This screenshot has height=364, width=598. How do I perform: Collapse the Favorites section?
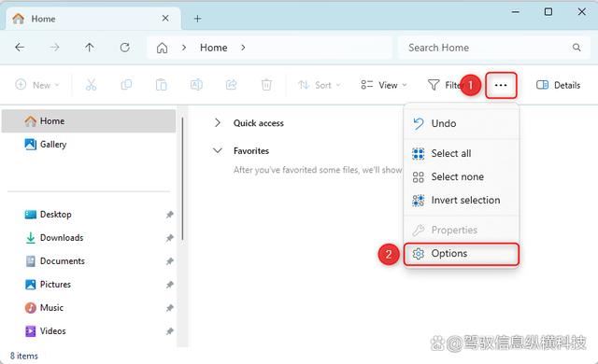coord(218,150)
